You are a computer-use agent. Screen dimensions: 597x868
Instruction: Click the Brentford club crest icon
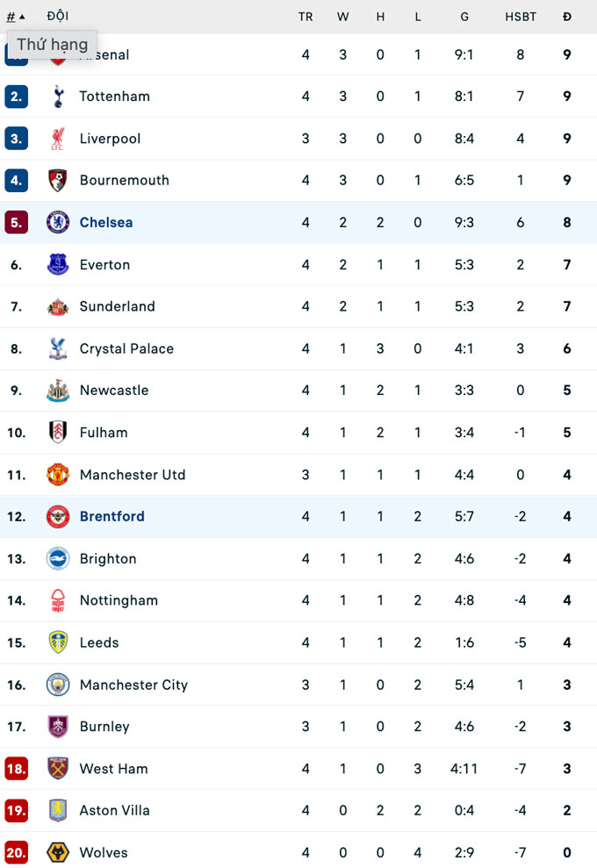coord(58,517)
